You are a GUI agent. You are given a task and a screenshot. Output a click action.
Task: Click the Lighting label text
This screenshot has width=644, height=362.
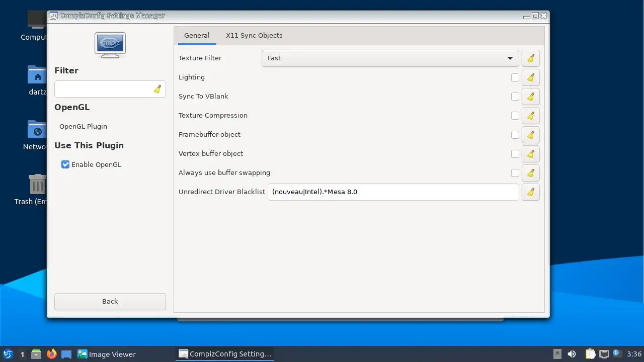192,77
